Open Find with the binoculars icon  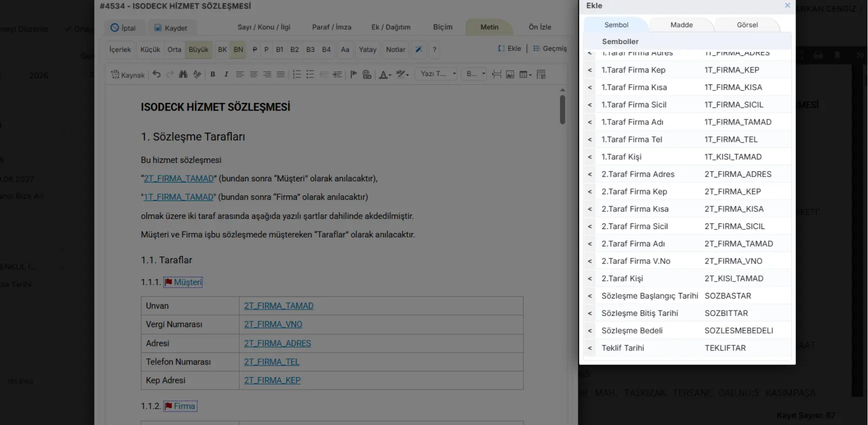pos(183,74)
